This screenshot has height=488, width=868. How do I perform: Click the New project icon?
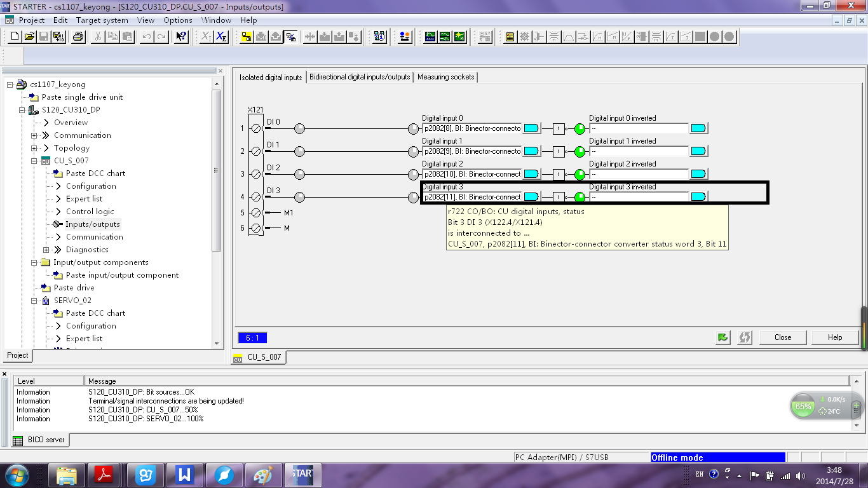click(16, 37)
